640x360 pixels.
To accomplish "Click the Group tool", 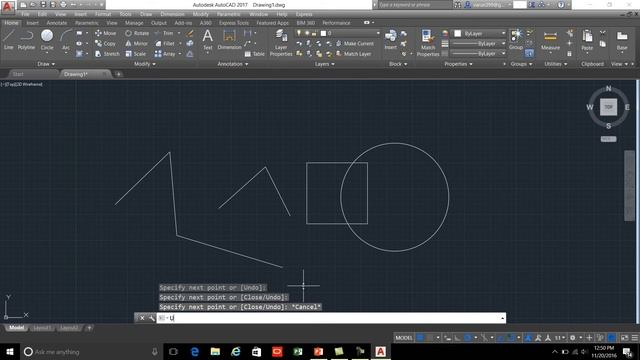I will (x=516, y=40).
